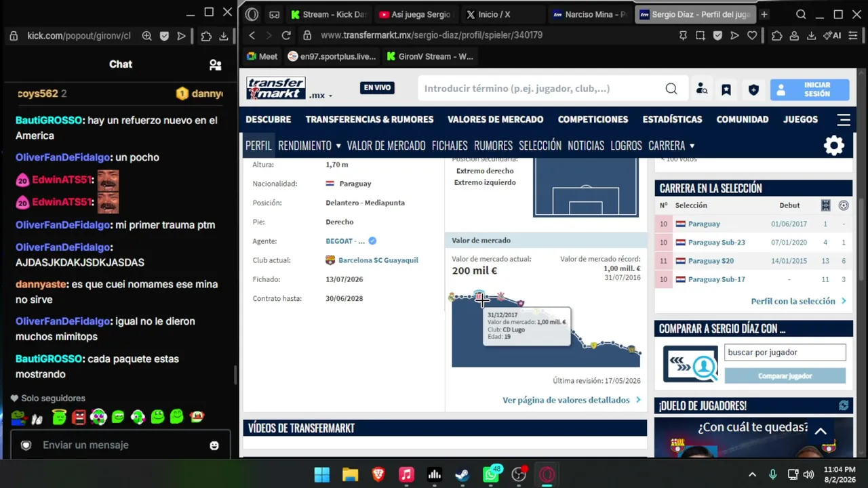868x488 pixels.
Task: Show hidden system tray icons
Action: tap(752, 474)
